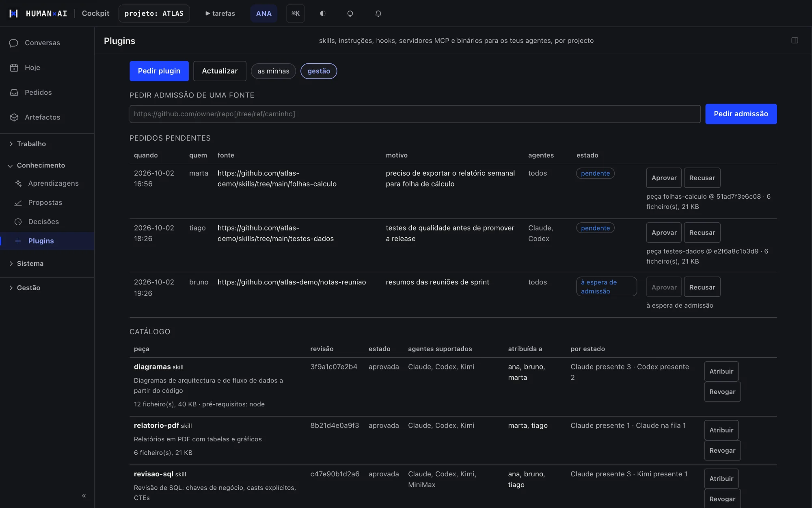The width and height of the screenshot is (812, 508).
Task: Open Artefactos cube item in sidebar
Action: pyautogui.click(x=47, y=117)
